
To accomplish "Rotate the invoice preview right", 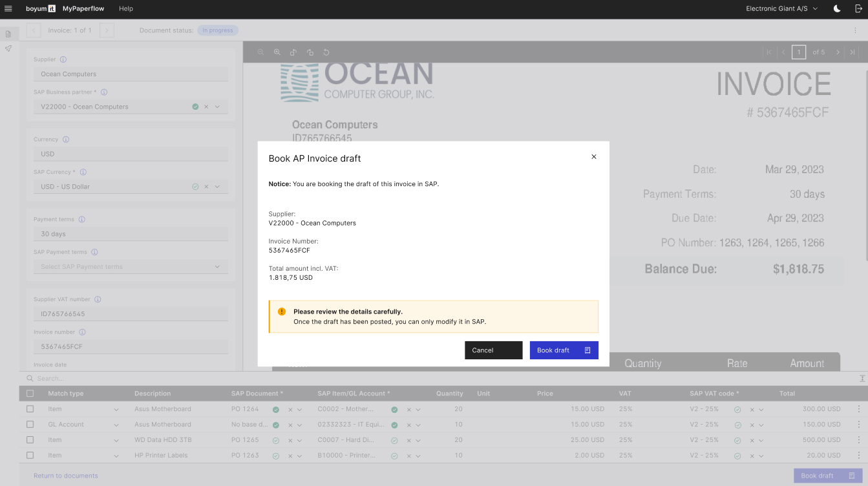I will pyautogui.click(x=310, y=52).
